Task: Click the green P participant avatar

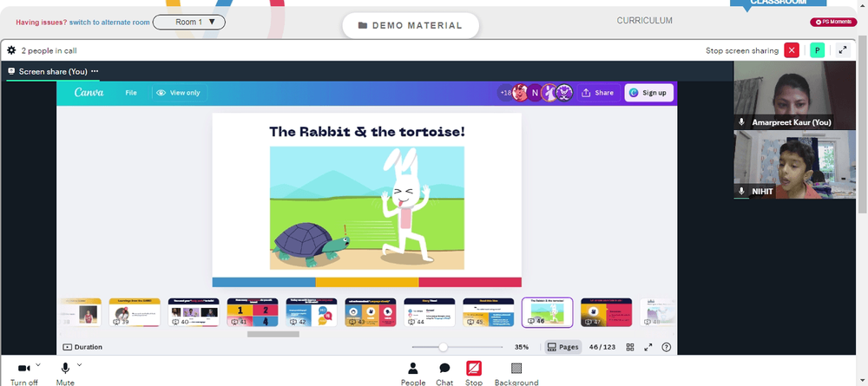Action: [817, 50]
